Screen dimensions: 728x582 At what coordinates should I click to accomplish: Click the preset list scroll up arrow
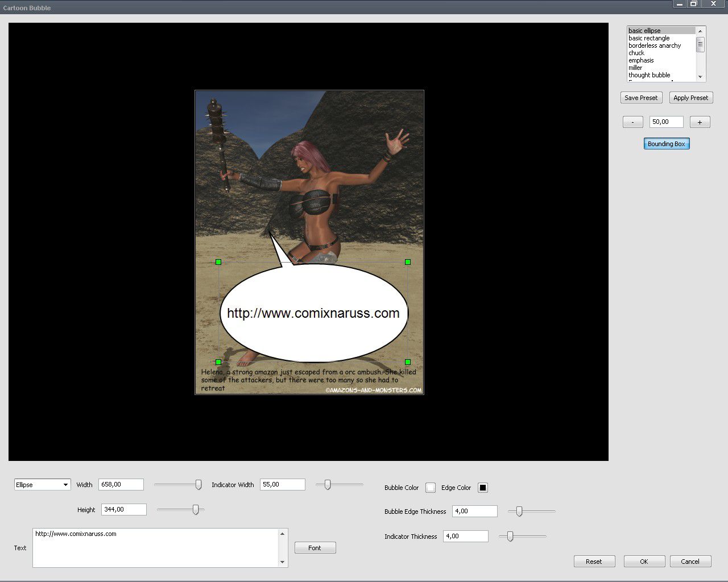pos(700,31)
